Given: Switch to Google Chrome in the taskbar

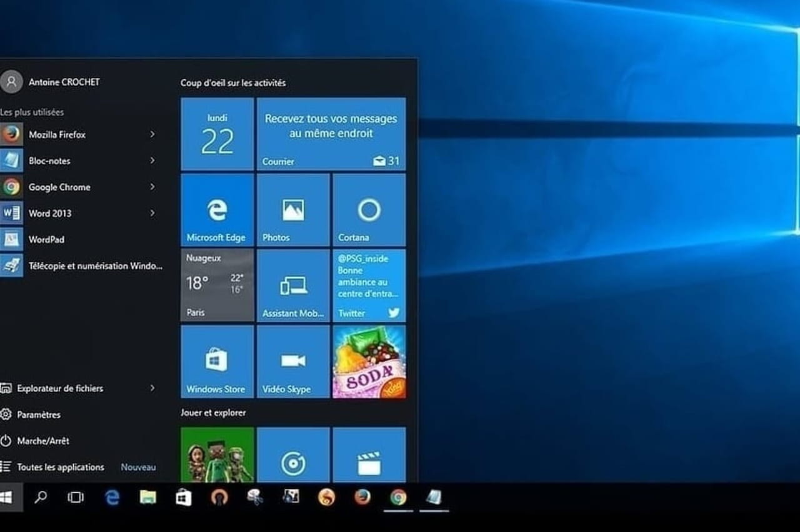Looking at the screenshot, I should click(x=398, y=497).
